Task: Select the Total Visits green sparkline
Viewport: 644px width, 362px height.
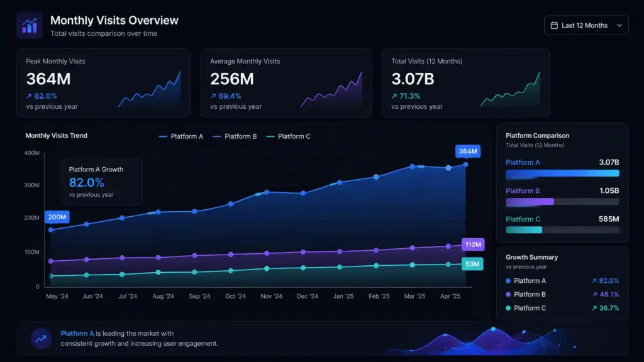Action: coord(510,89)
